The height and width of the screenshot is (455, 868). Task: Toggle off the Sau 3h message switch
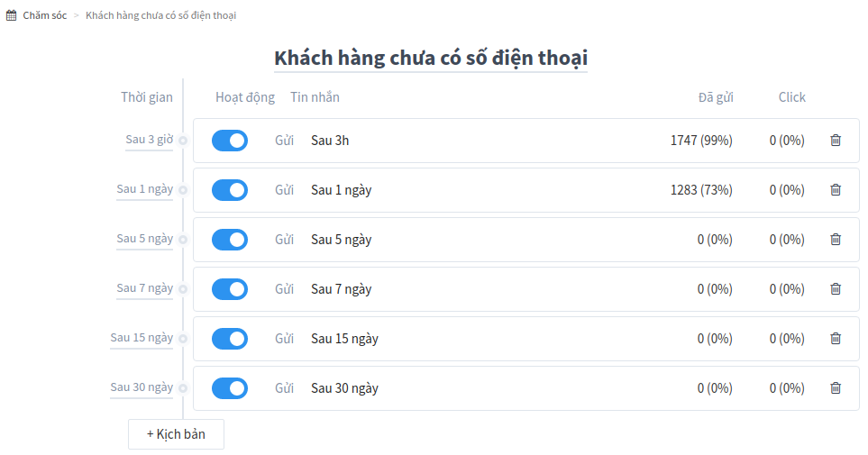230,141
